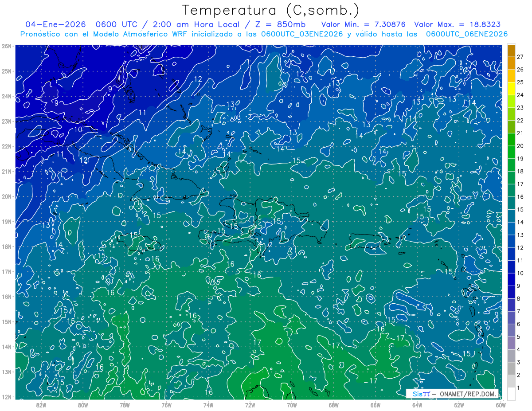Click the number 8 on the color scale
532x411 pixels.
pos(518,299)
